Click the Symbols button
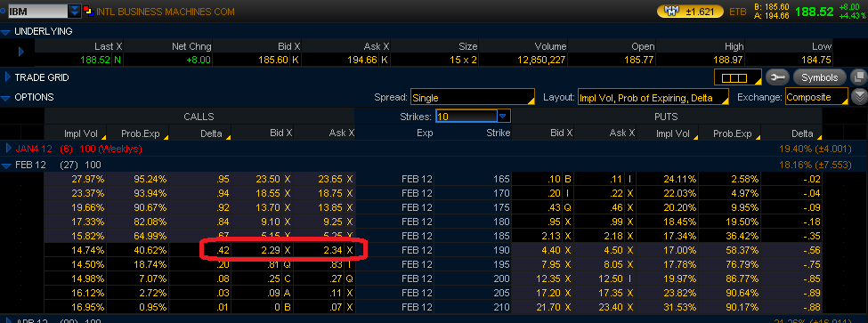 tap(820, 77)
